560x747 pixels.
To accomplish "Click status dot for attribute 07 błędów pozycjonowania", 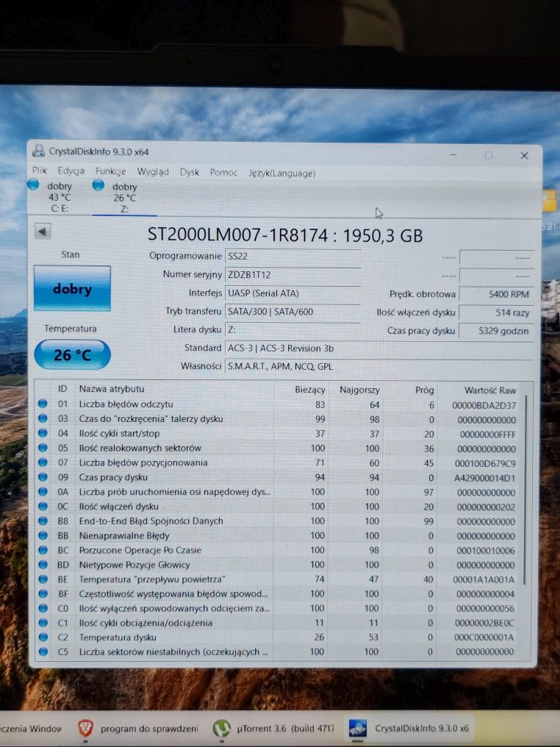I will point(43,462).
